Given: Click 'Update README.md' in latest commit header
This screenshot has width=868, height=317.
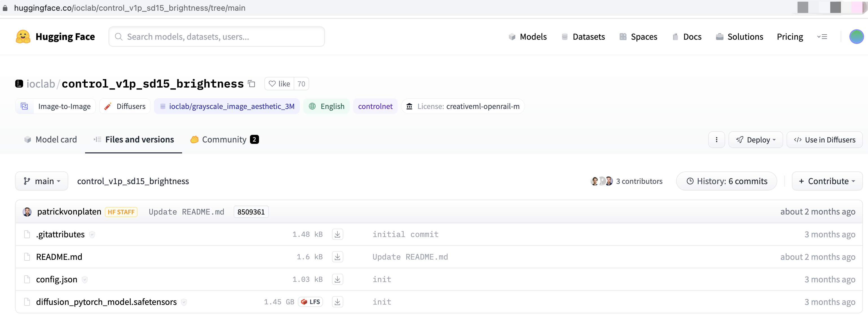Looking at the screenshot, I should pos(186,212).
